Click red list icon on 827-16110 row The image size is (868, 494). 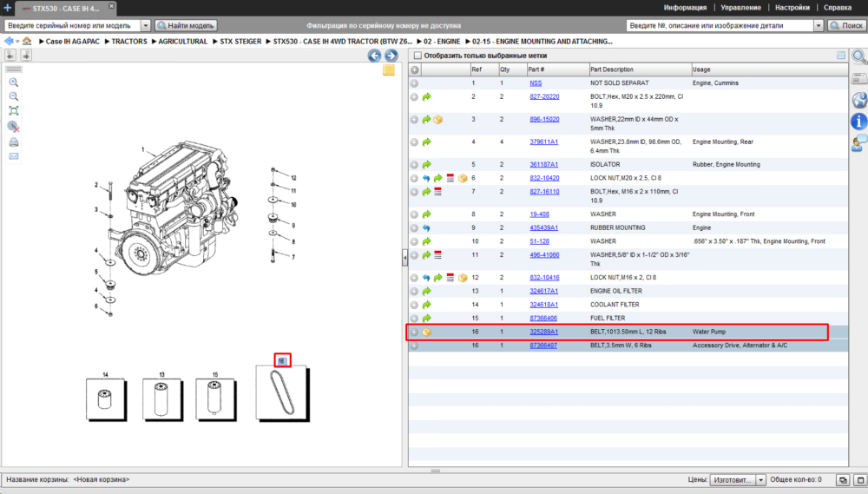click(x=437, y=192)
